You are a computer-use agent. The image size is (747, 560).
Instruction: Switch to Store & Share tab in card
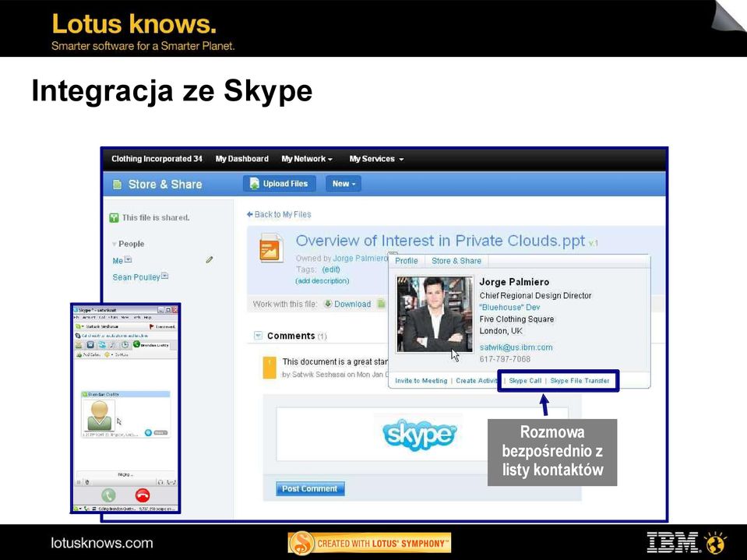456,261
